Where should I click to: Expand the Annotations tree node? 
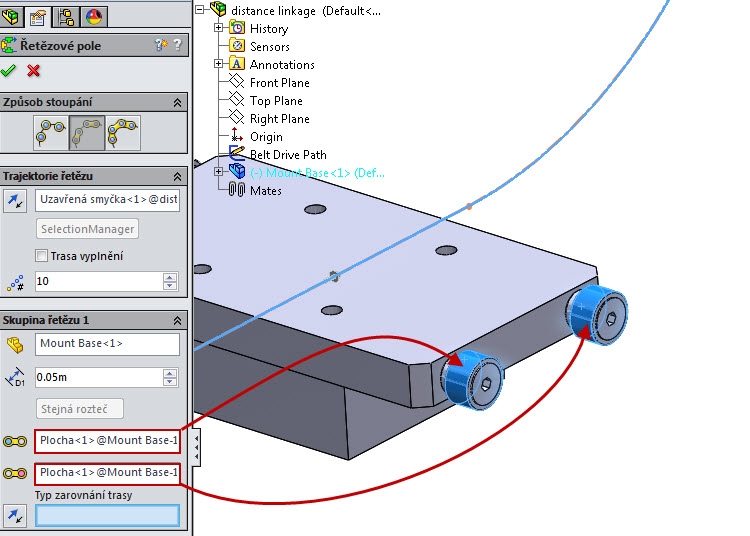point(219,63)
